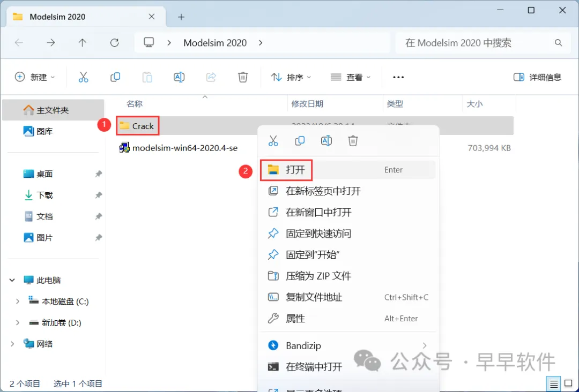Refresh the current folder
The height and width of the screenshot is (392, 579).
click(115, 43)
